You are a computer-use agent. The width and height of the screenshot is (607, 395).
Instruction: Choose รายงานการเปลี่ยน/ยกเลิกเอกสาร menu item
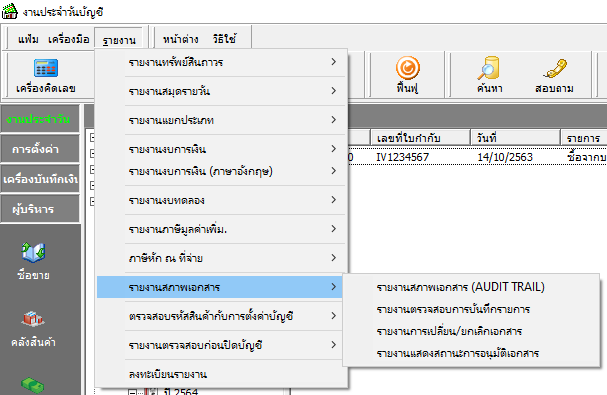click(449, 331)
